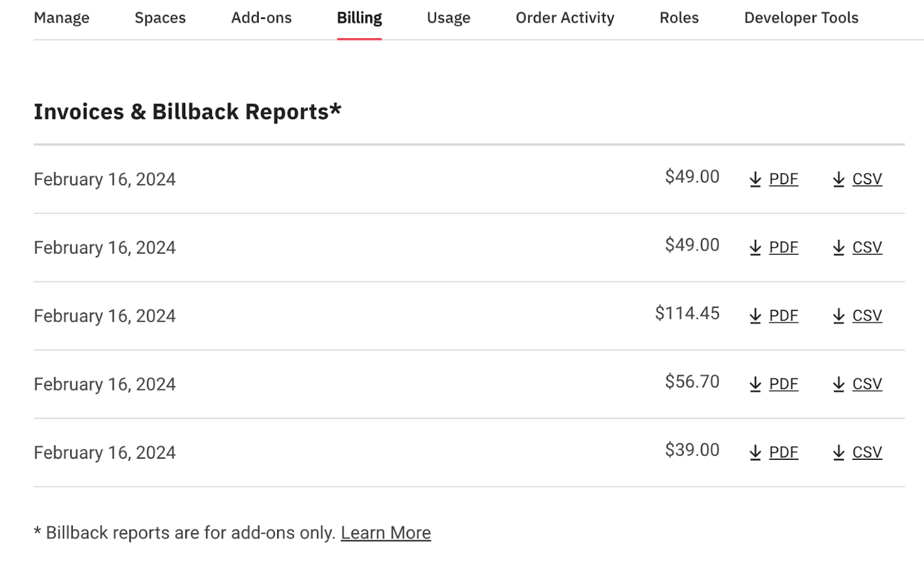Switch to the Add-ons tab
This screenshot has width=924, height=569.
click(x=262, y=18)
